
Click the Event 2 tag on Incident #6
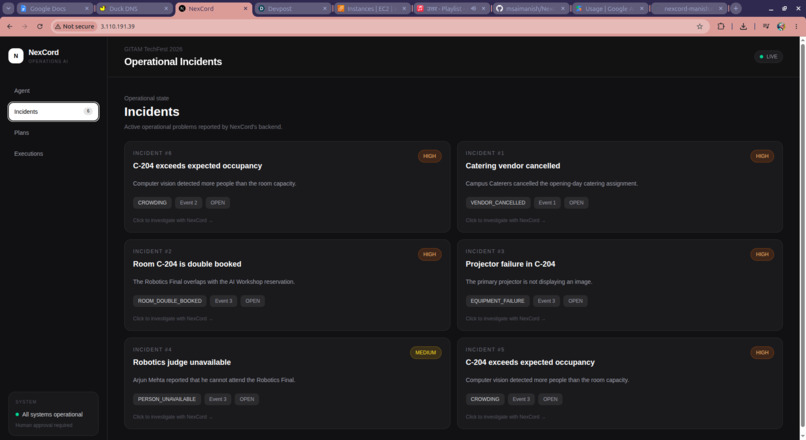(189, 203)
